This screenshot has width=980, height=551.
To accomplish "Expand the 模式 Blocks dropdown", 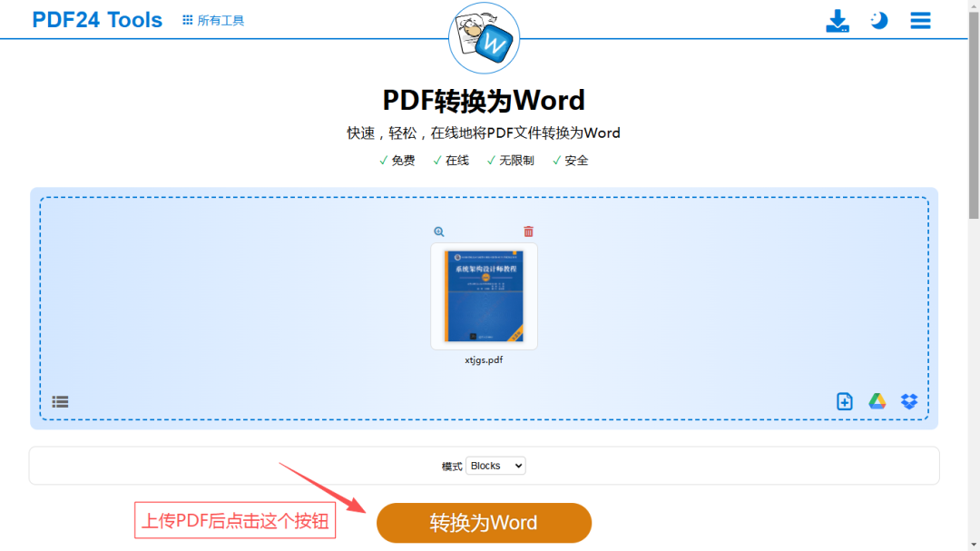I will (495, 466).
